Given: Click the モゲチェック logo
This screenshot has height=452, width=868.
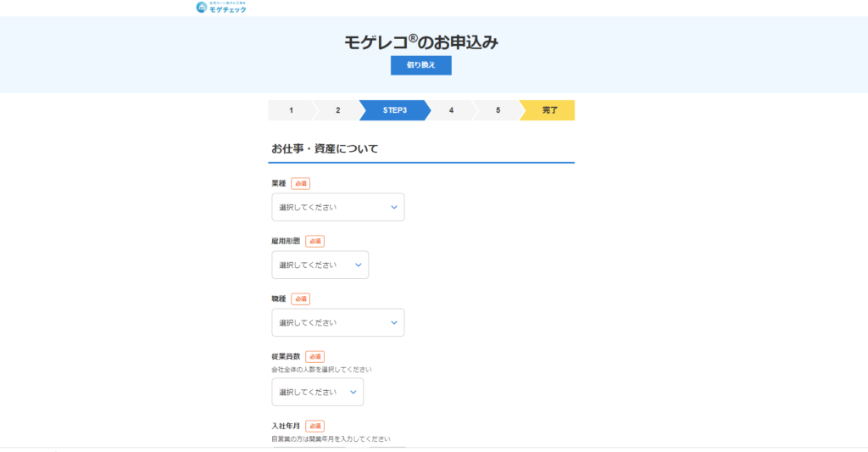Looking at the screenshot, I should [x=221, y=7].
